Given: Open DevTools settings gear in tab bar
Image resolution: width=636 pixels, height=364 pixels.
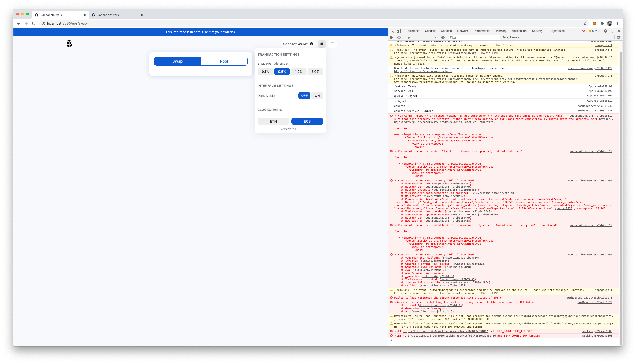Looking at the screenshot, I should [x=605, y=31].
